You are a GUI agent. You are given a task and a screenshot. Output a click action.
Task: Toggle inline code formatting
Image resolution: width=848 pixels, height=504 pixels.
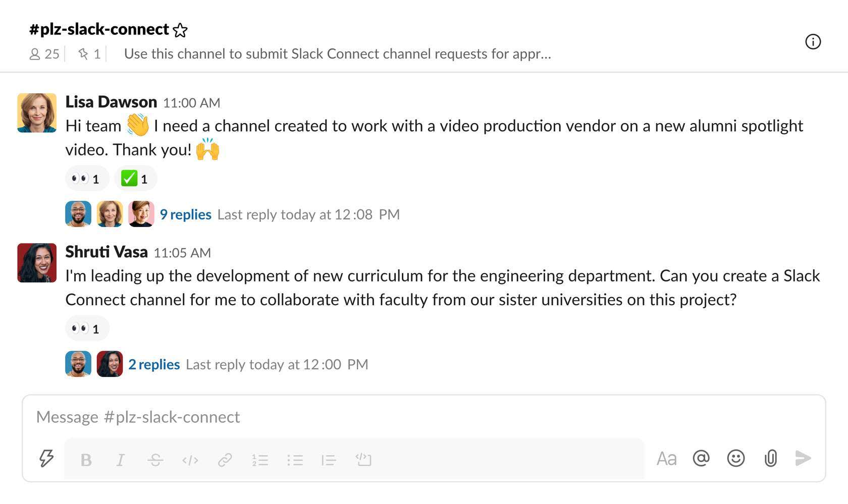(x=190, y=460)
